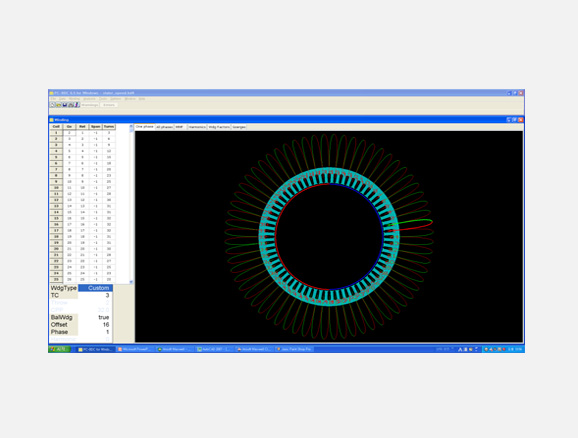Select the Custom WdgType value field
This screenshot has width=578, height=438.
click(x=95, y=288)
